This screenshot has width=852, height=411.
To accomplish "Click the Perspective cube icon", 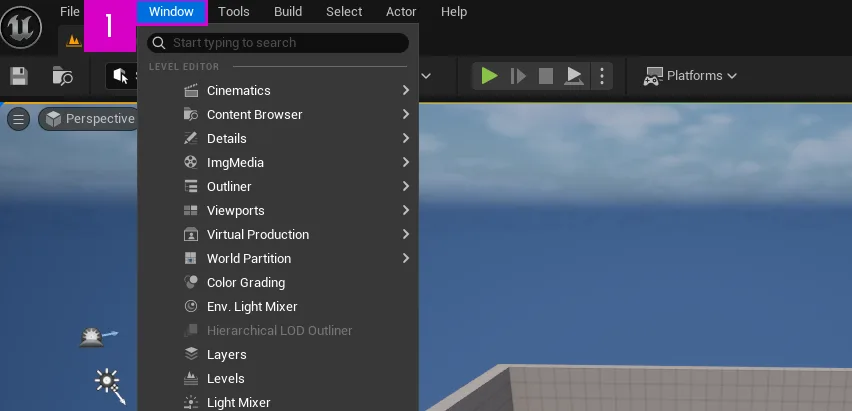I will coord(53,119).
